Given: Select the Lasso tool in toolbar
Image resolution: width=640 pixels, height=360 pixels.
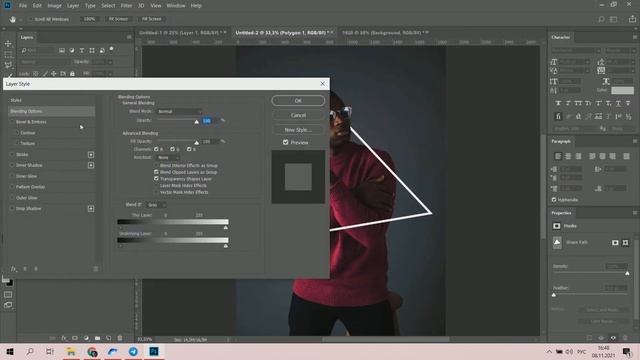Looking at the screenshot, I should click(x=8, y=65).
